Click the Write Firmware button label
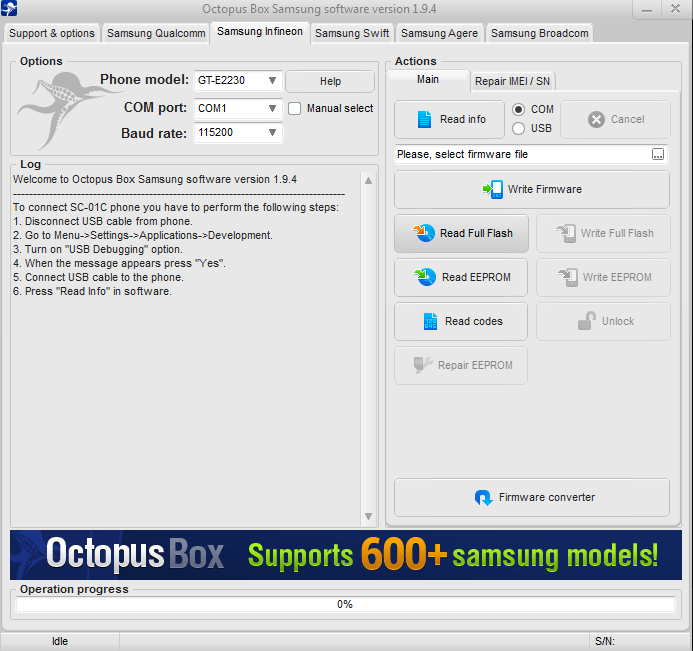 544,189
